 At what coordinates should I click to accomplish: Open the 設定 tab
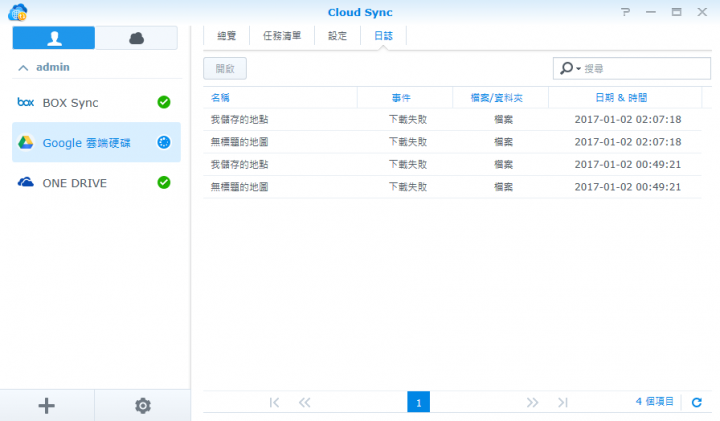pyautogui.click(x=338, y=36)
